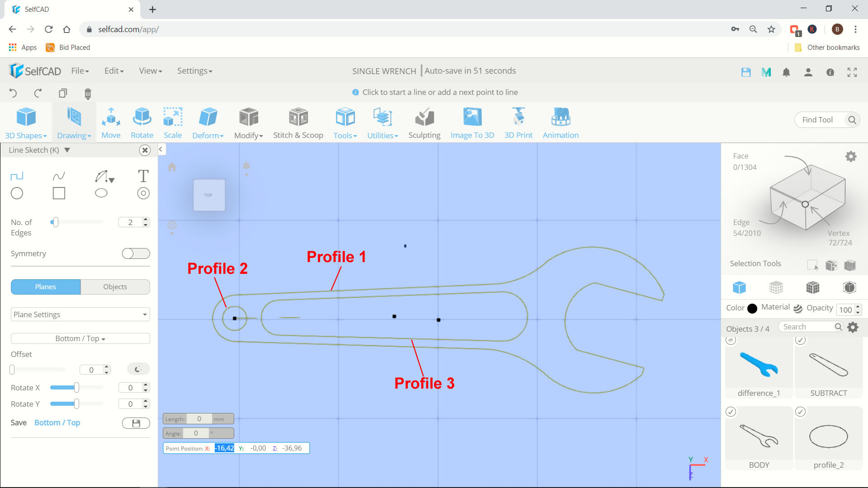
Task: Open the Modify tool dropdown
Action: pyautogui.click(x=249, y=122)
